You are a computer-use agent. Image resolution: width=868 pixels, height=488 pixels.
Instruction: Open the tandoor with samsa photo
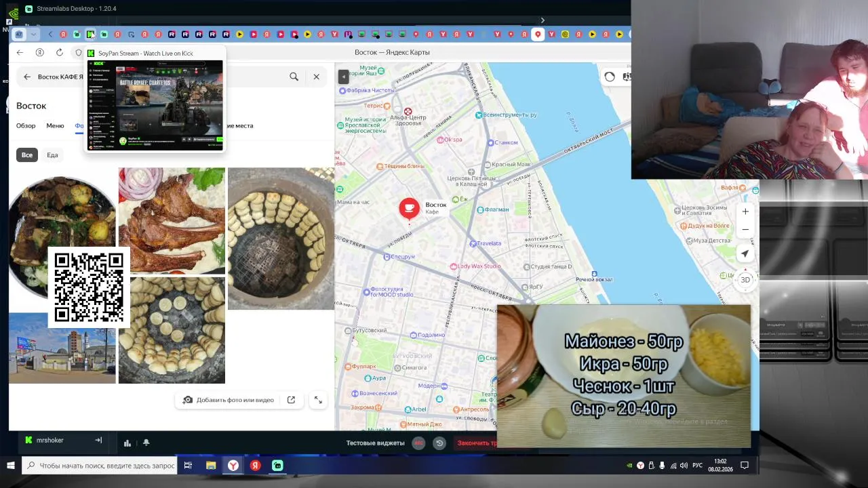(x=281, y=239)
